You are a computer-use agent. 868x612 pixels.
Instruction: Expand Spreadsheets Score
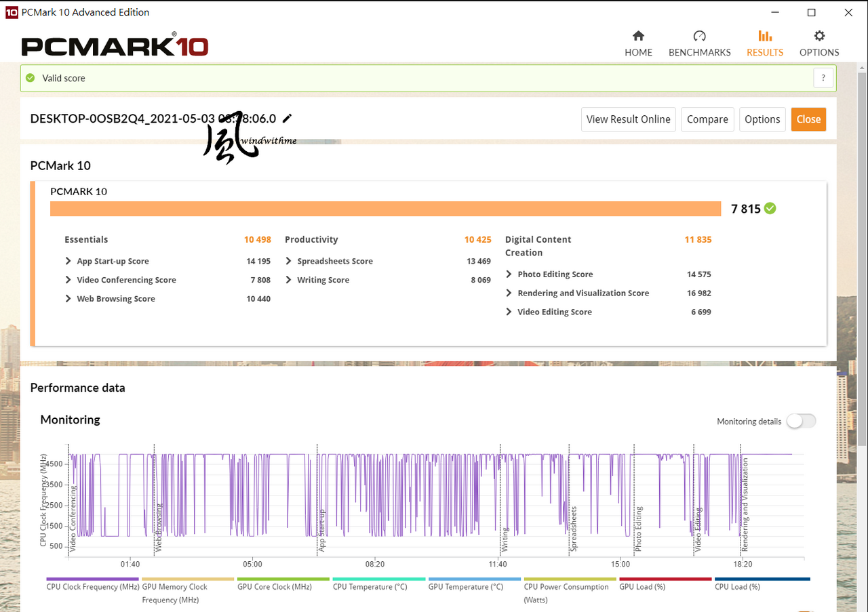click(289, 261)
